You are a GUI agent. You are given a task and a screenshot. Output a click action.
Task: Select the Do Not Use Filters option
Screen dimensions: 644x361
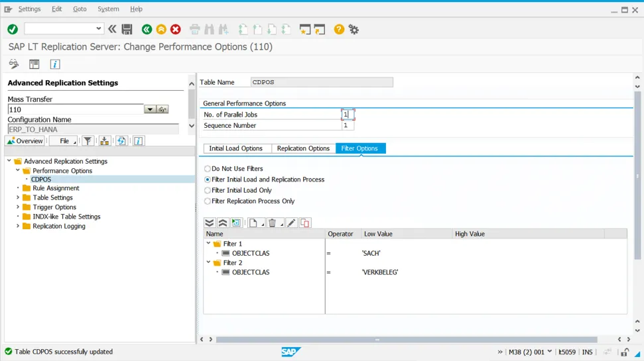[208, 169]
